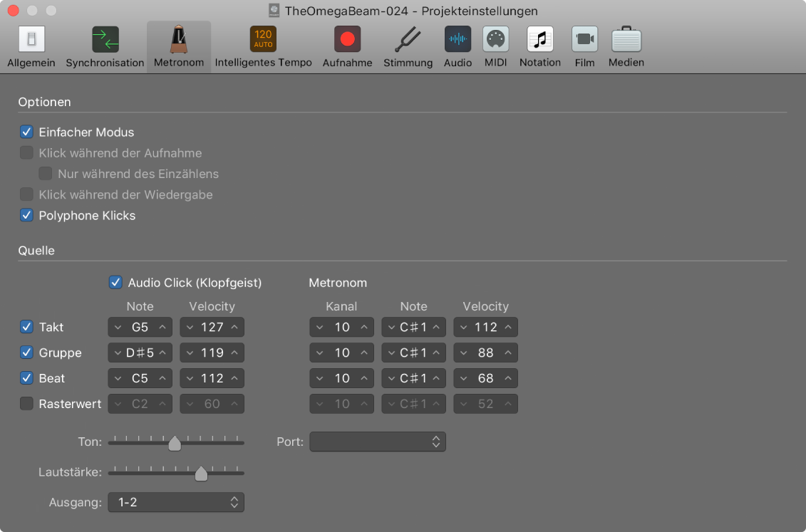Open the Medien briefcase icon
The image size is (806, 532).
[x=626, y=39]
